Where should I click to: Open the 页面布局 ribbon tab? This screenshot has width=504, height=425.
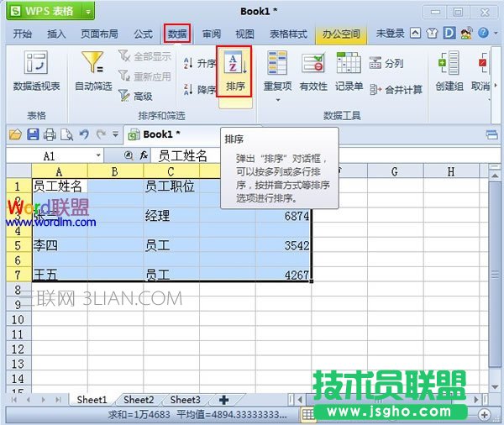[99, 34]
